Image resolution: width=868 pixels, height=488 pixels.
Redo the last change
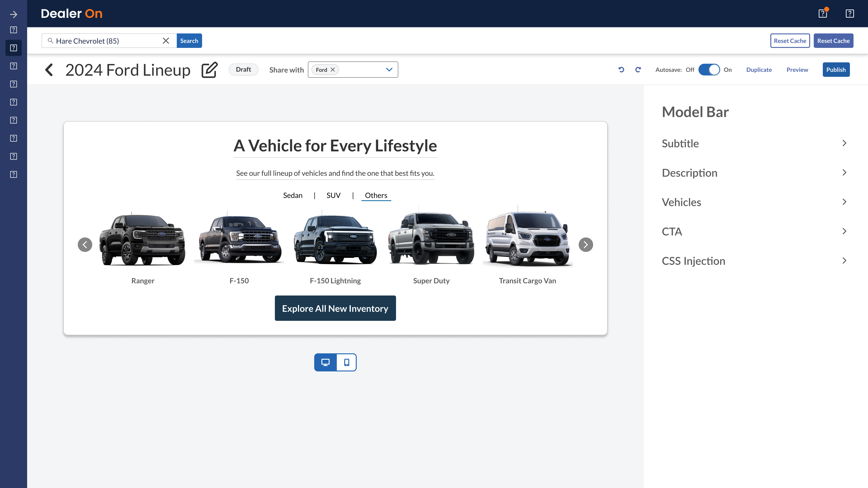(x=638, y=70)
